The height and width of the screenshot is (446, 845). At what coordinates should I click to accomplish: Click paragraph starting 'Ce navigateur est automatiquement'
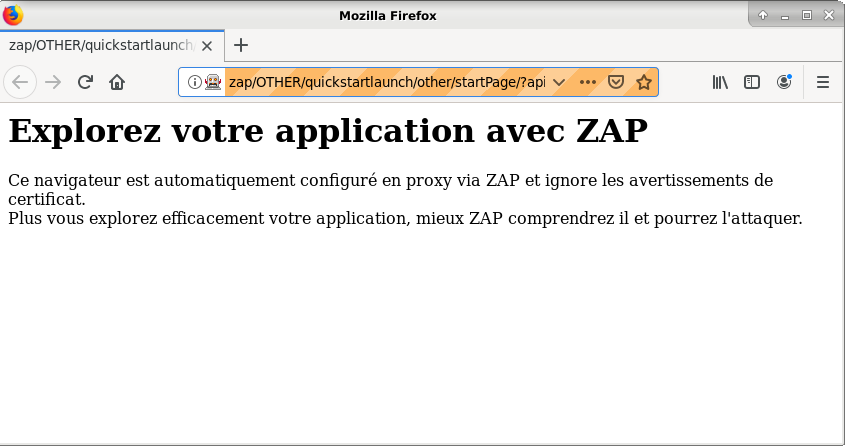(x=391, y=189)
